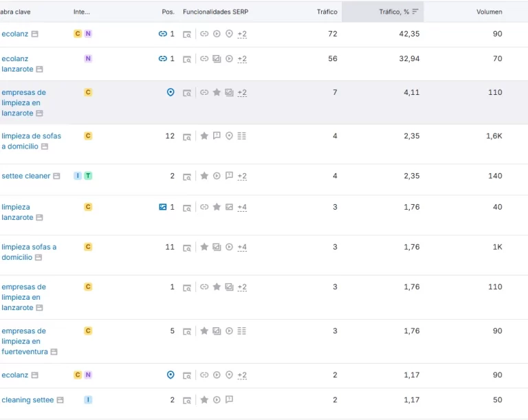Expand +2 SERP features for settee cleaner
528x420 pixels.
click(242, 176)
